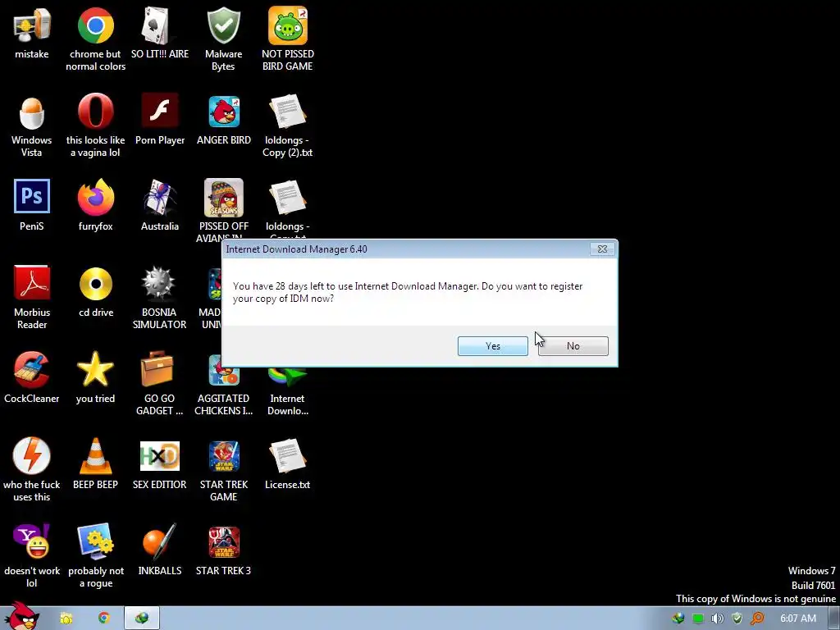
Task: Select the Daemon Tools lightning bolt icon
Action: (x=32, y=469)
